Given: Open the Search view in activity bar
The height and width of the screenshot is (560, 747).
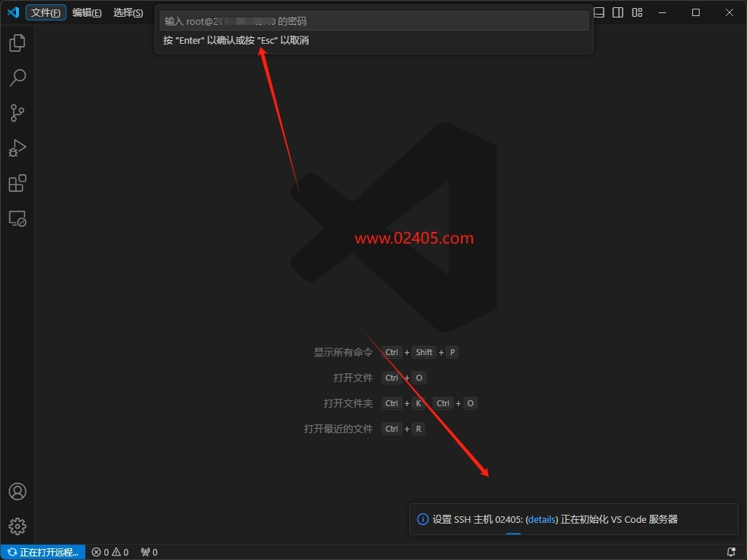Looking at the screenshot, I should click(18, 77).
